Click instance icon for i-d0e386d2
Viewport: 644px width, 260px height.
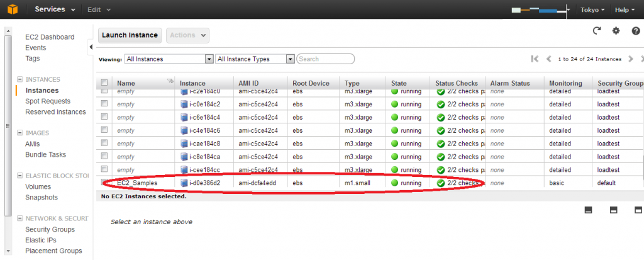(x=184, y=183)
